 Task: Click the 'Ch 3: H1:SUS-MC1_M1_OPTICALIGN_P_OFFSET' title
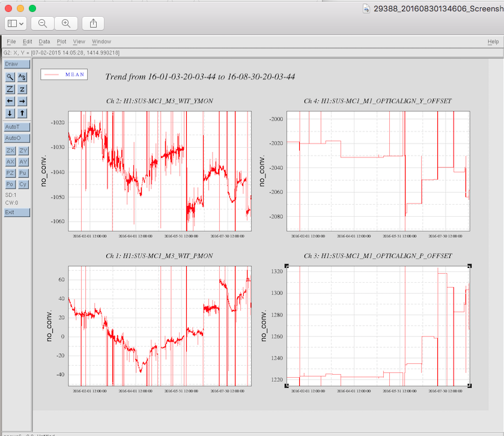[378, 256]
